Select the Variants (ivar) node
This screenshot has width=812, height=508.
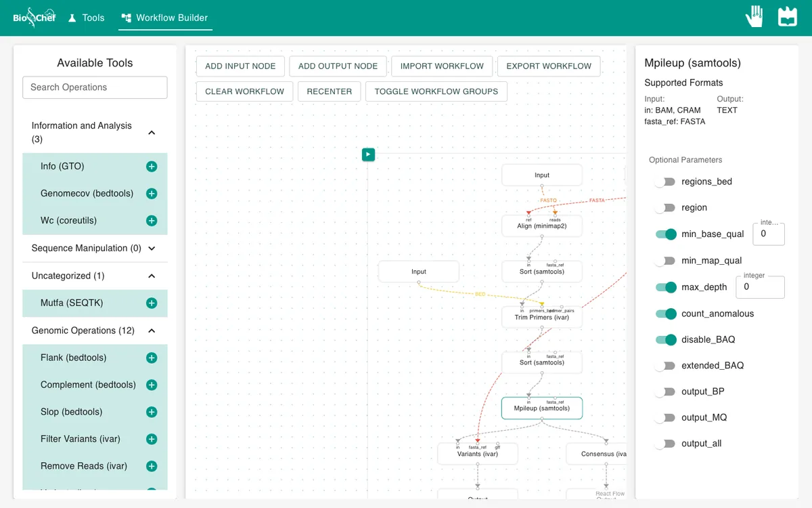478,454
